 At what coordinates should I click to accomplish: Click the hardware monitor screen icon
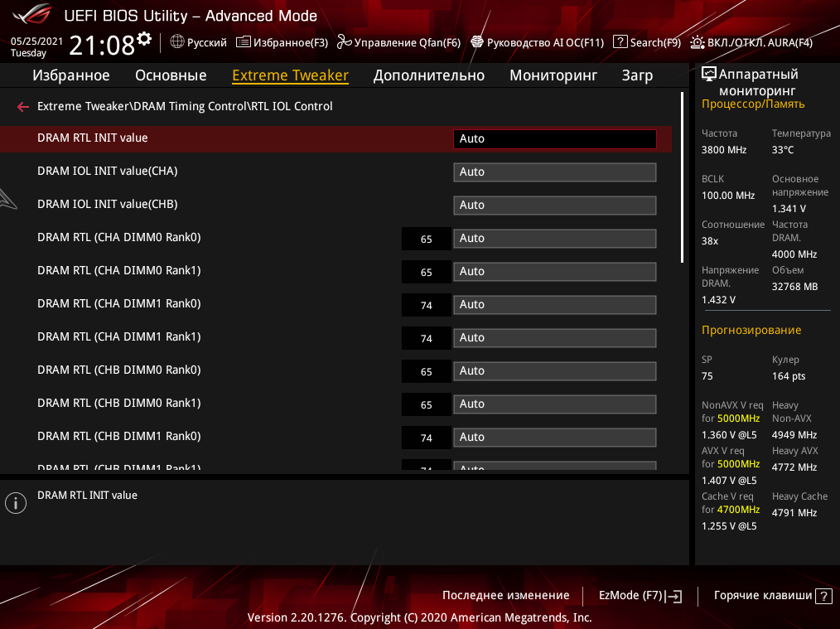click(x=709, y=74)
